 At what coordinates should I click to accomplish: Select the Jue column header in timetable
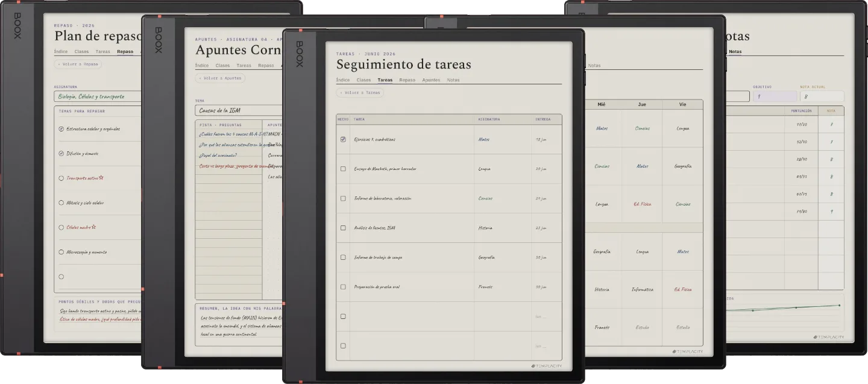click(x=642, y=104)
